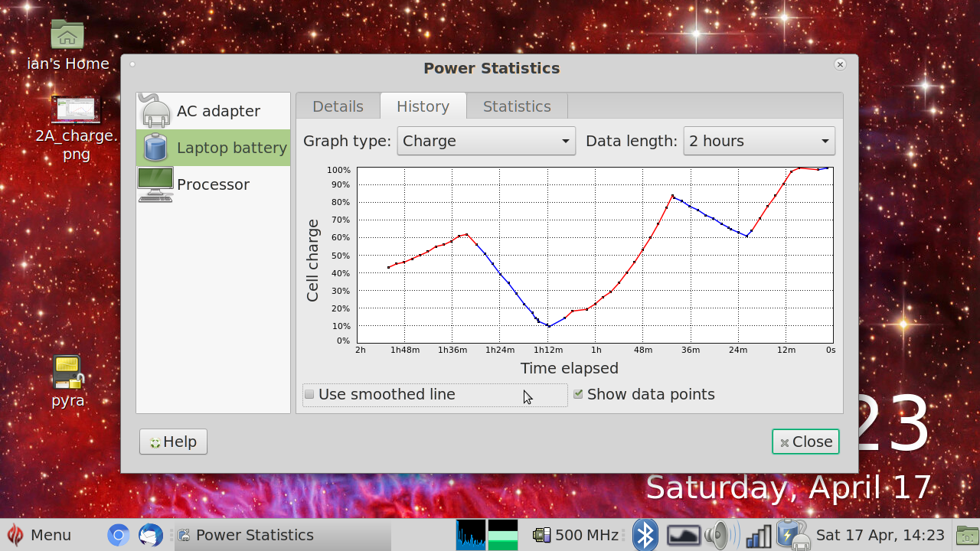
Task: Open 2A_charge.png desktop thumbnail
Action: point(76,111)
